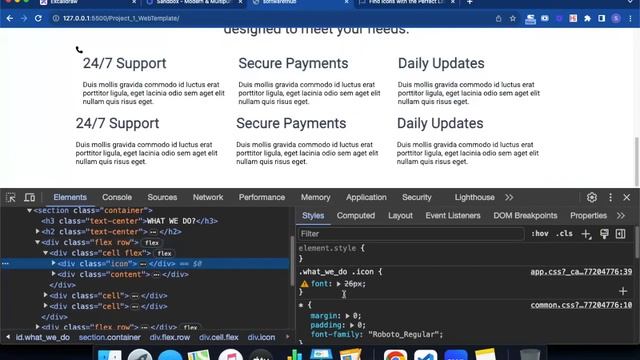
Task: Switch to the Sources panel
Action: 162,198
